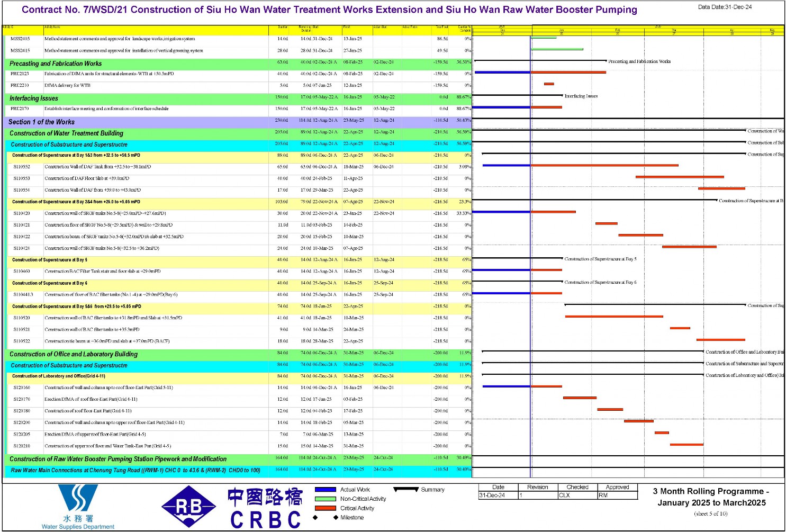
Task: Click the Section 1 of the Works band
Action: coord(237,122)
